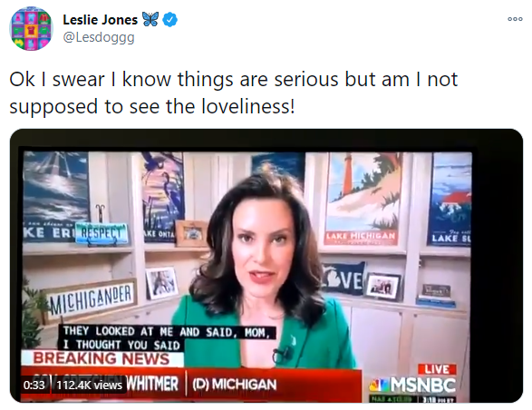Click the blue verified badge
Viewport: 532px width, 410px height.
(170, 19)
